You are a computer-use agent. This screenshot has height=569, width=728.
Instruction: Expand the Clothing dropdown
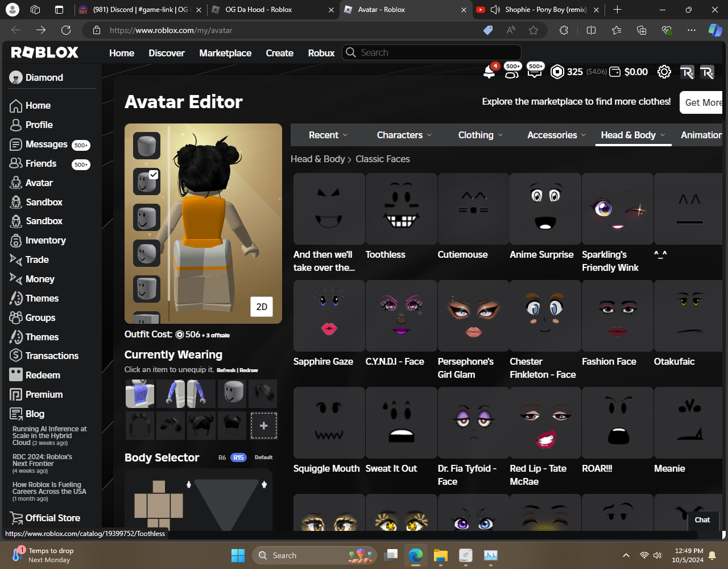click(481, 135)
